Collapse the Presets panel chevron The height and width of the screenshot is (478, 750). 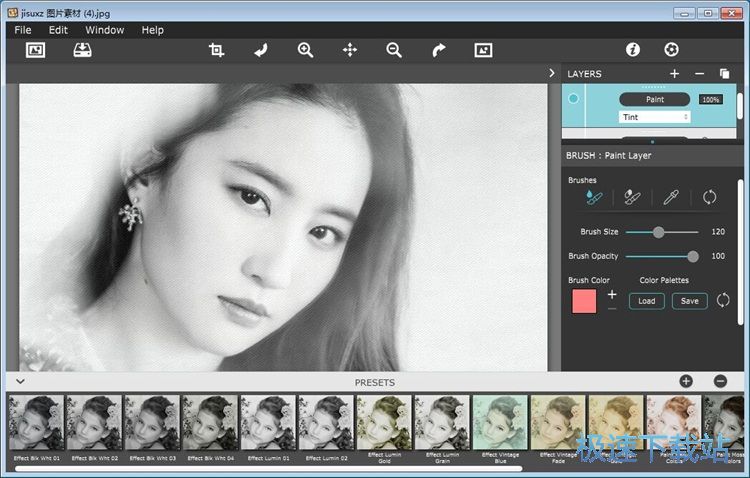(20, 382)
